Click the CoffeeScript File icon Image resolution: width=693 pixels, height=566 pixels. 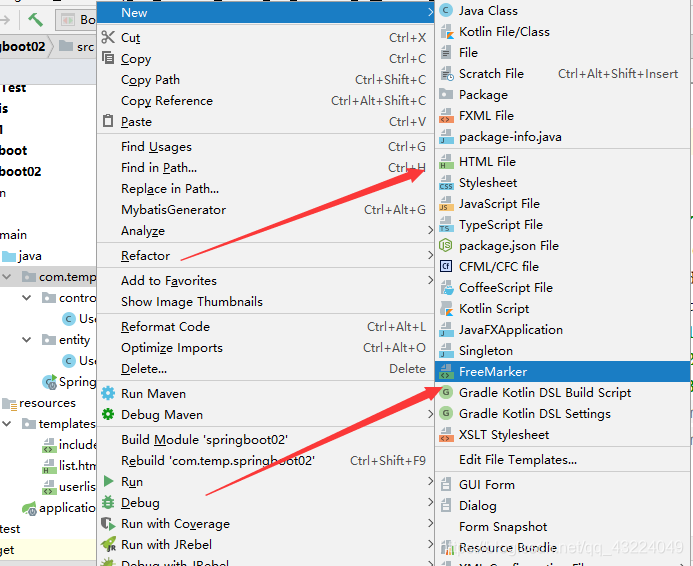(x=446, y=288)
